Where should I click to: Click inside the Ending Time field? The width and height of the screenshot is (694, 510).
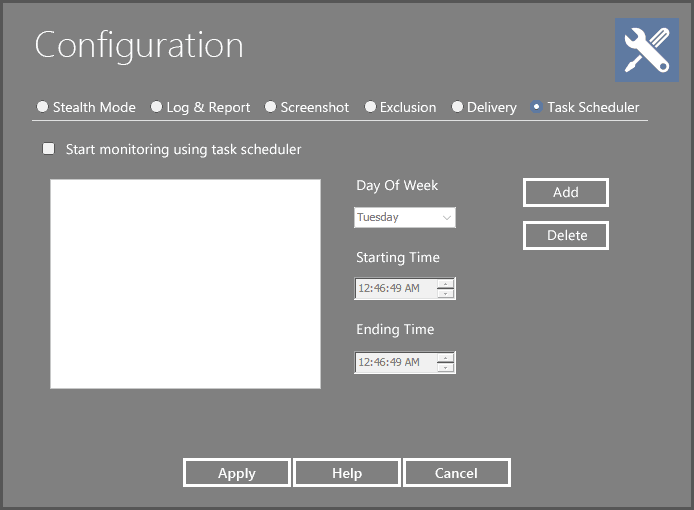coord(394,362)
